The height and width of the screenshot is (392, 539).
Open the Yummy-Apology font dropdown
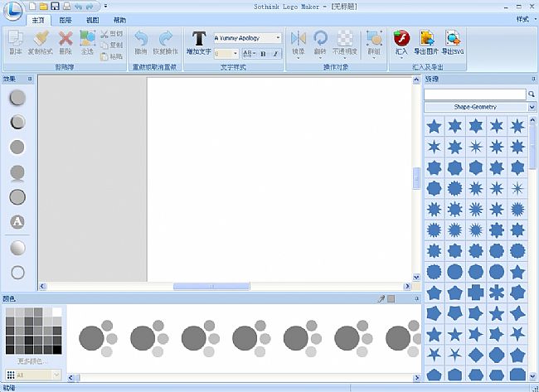coord(277,37)
